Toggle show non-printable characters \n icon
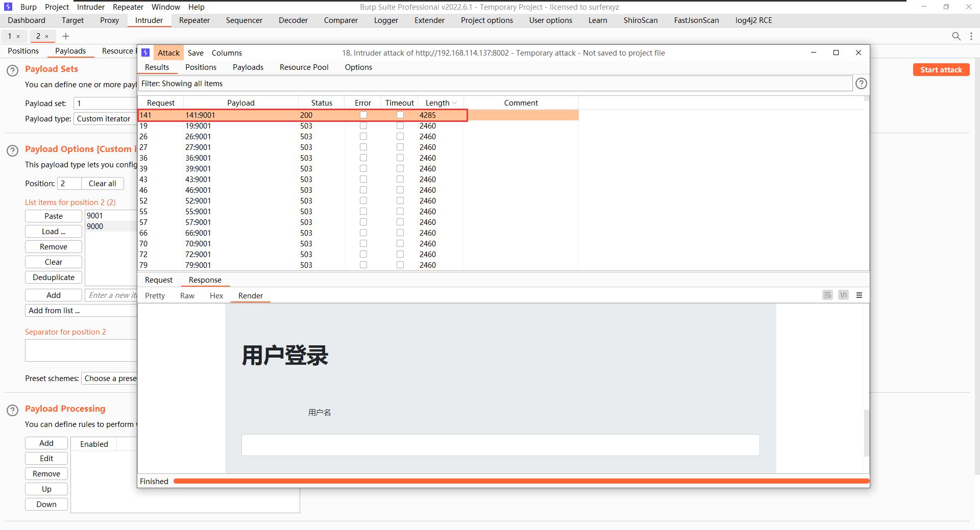Image resolution: width=980 pixels, height=530 pixels. [843, 295]
